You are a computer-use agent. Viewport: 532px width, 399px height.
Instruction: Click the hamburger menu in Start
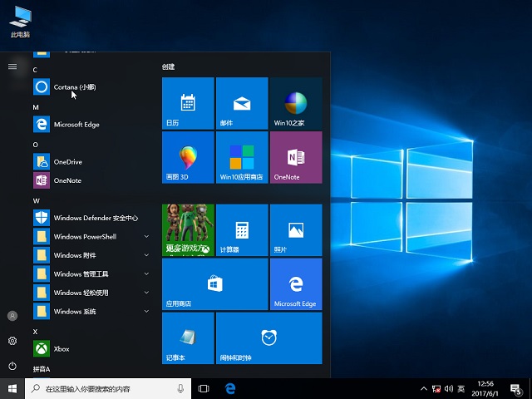(x=12, y=66)
